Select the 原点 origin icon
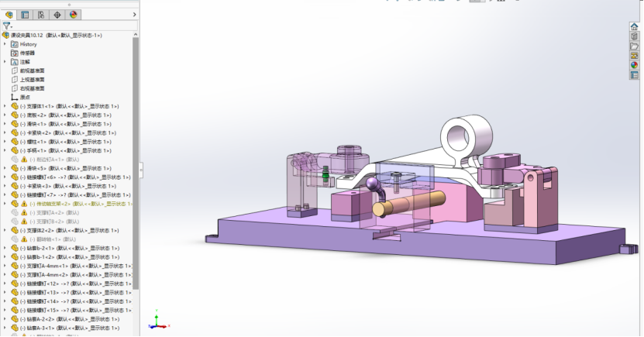Screen dimensions: 644x337 (15, 98)
